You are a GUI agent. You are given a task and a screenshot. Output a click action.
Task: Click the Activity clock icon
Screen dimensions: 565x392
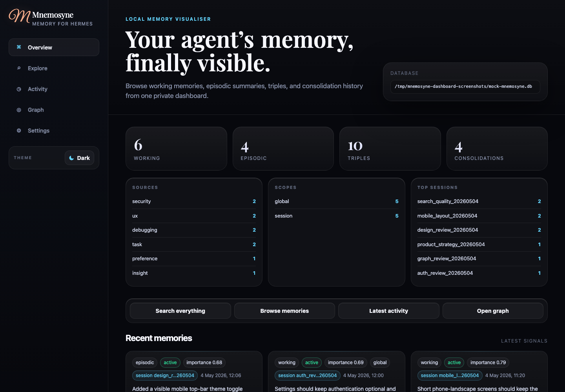[x=19, y=89]
